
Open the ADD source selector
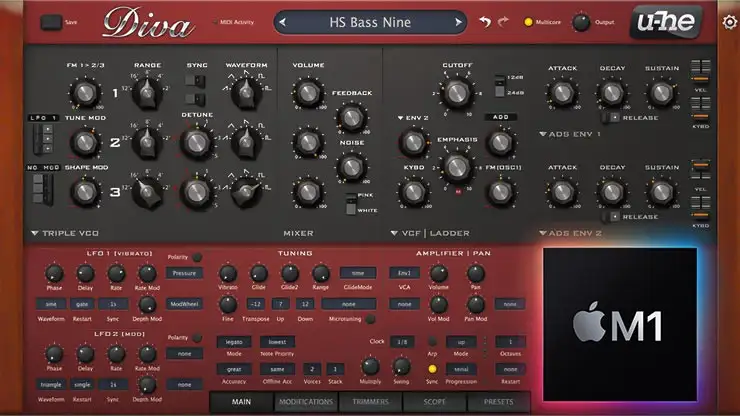pyautogui.click(x=501, y=117)
